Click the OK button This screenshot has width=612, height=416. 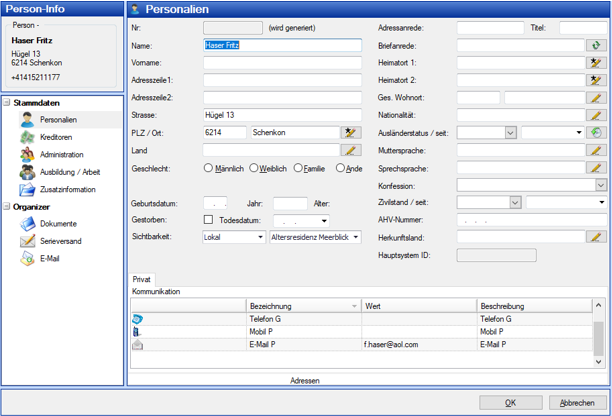point(510,402)
